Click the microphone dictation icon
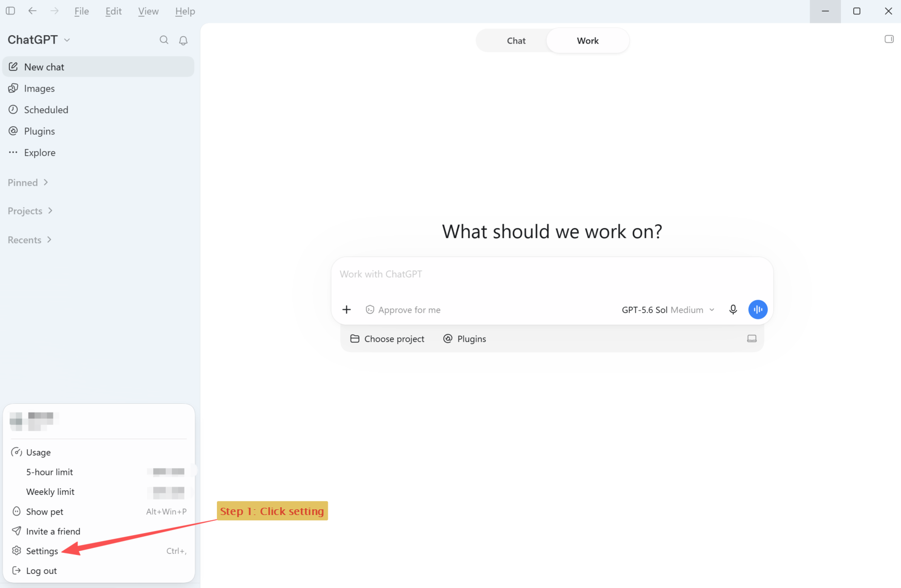The width and height of the screenshot is (901, 588). 733,310
